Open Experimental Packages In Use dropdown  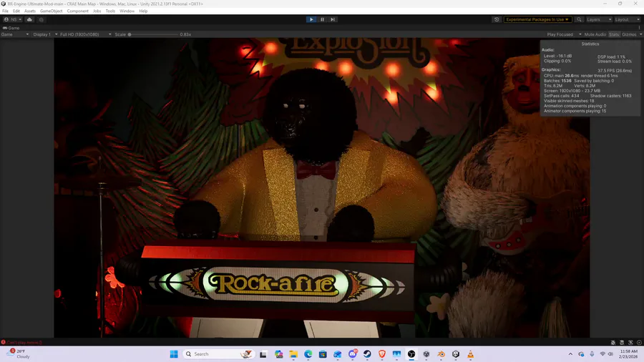537,19
